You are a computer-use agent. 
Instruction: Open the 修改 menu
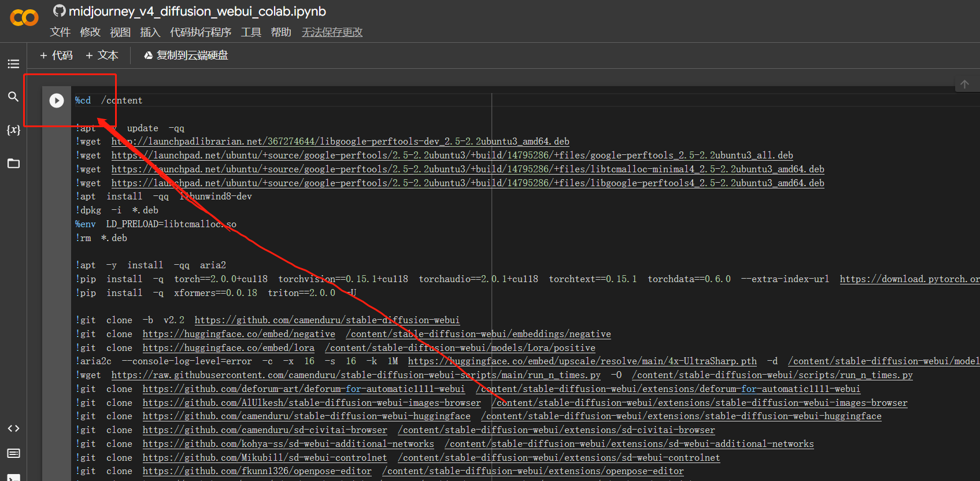(x=90, y=32)
